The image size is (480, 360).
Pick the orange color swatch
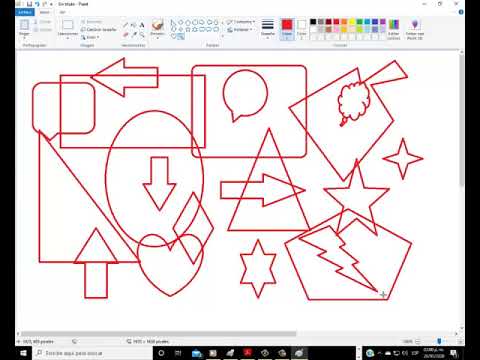(344, 22)
